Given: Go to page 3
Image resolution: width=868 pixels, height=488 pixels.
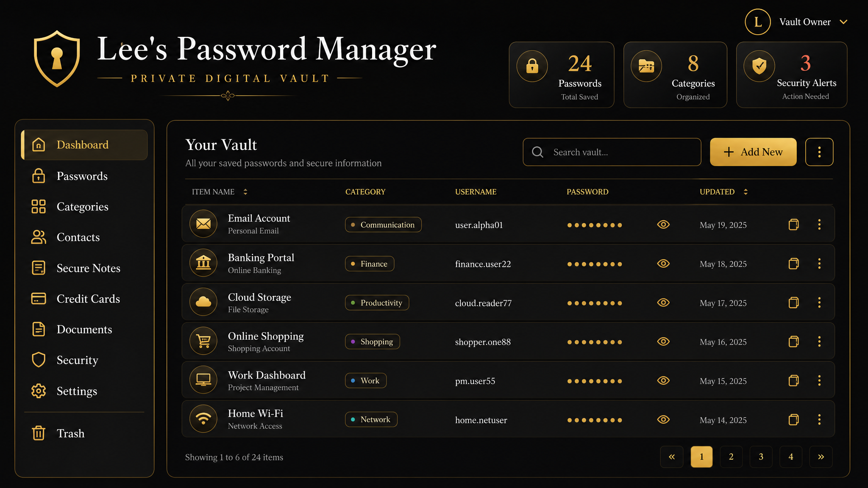Looking at the screenshot, I should pos(761,457).
